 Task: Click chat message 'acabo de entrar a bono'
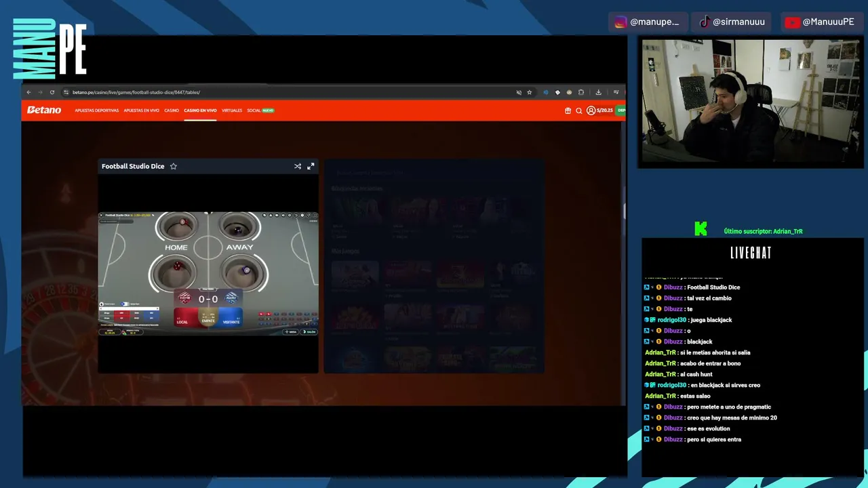712,363
